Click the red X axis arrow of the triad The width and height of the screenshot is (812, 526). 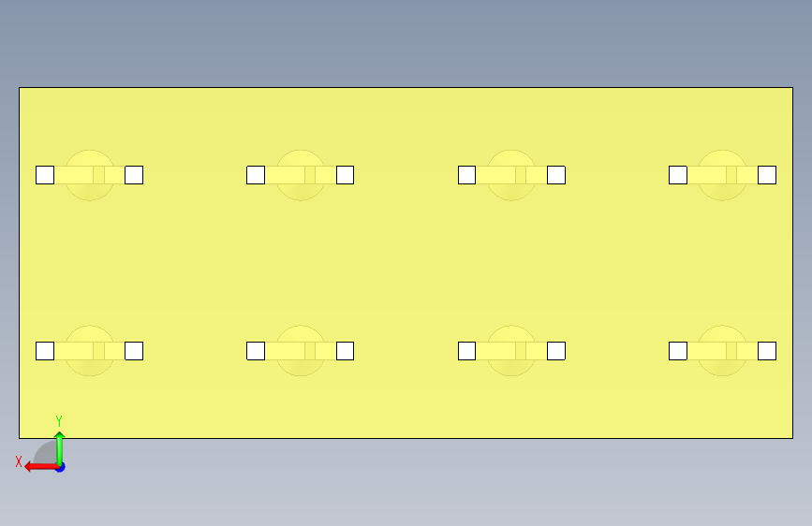pyautogui.click(x=39, y=467)
